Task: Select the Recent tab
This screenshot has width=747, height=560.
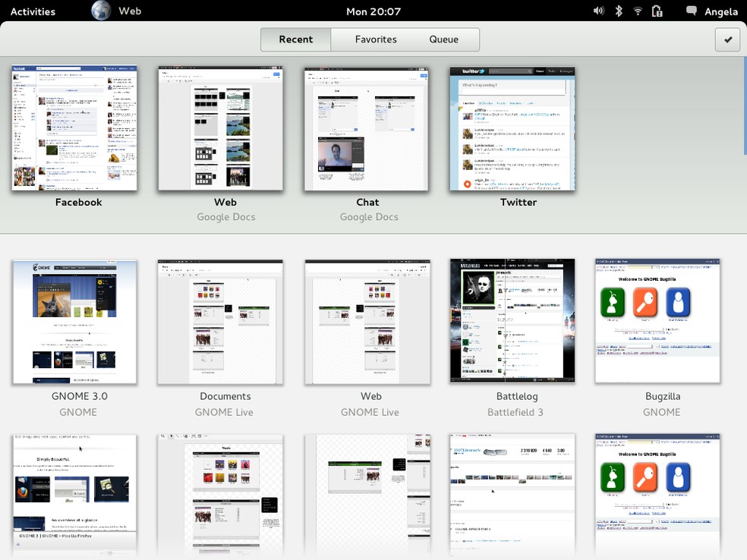Action: coord(296,39)
